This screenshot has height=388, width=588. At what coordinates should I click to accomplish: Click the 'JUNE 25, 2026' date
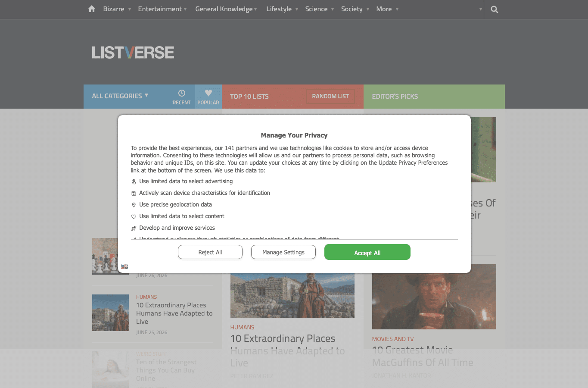tap(152, 332)
